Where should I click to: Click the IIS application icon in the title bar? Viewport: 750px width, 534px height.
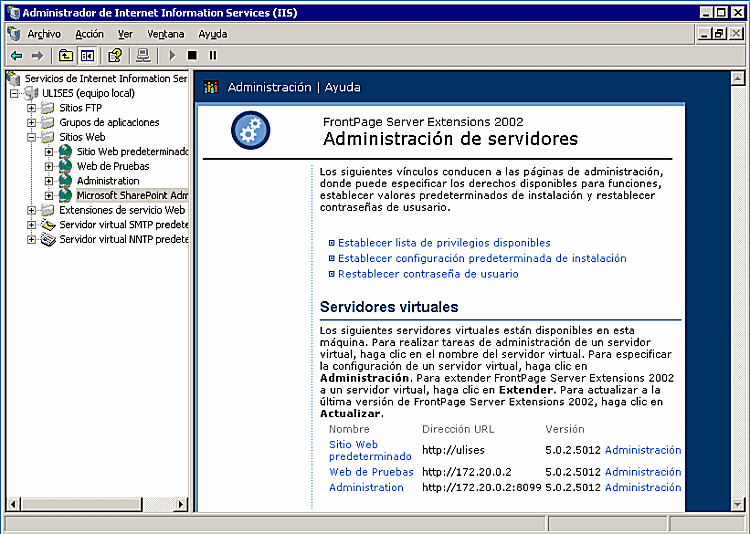click(14, 12)
